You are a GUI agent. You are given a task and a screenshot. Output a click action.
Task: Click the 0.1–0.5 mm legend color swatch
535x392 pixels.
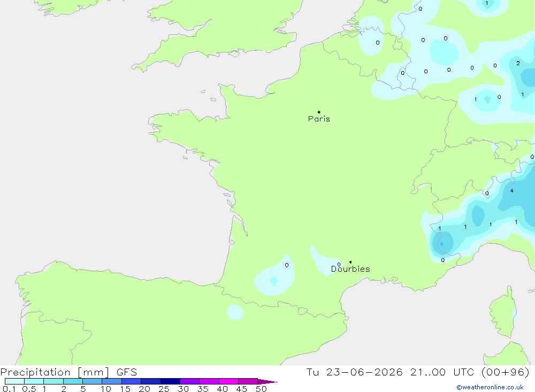pos(14,381)
